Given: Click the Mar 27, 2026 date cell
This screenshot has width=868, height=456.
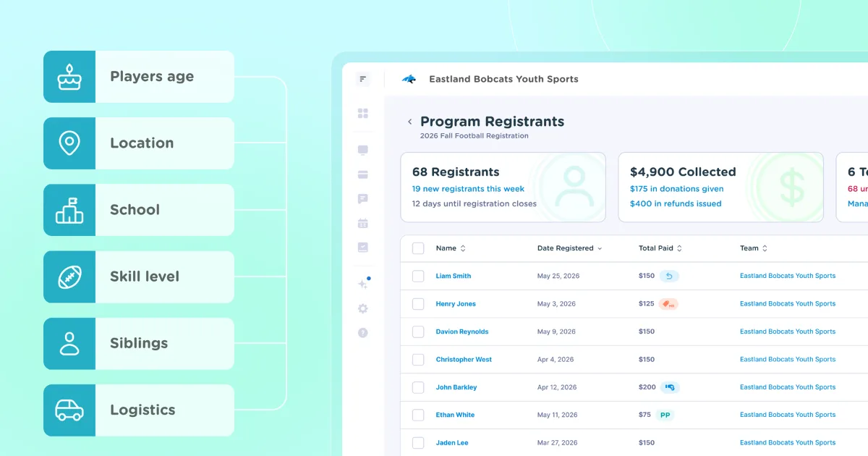Looking at the screenshot, I should point(557,443).
